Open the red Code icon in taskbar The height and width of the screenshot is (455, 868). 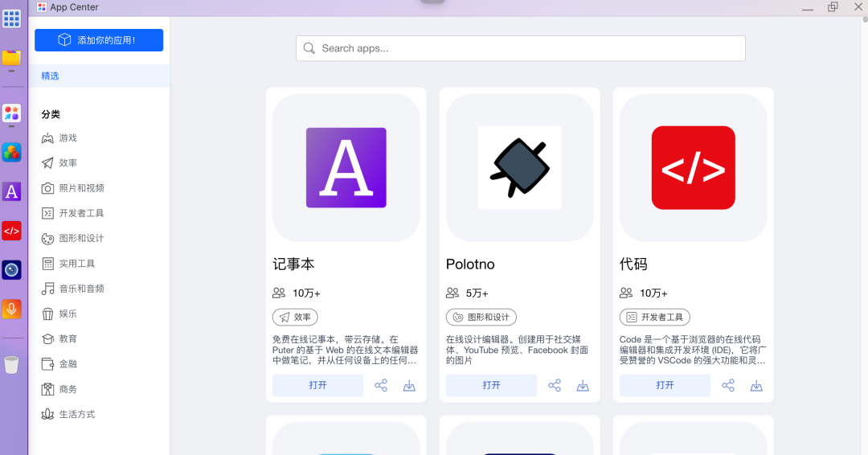tap(11, 231)
